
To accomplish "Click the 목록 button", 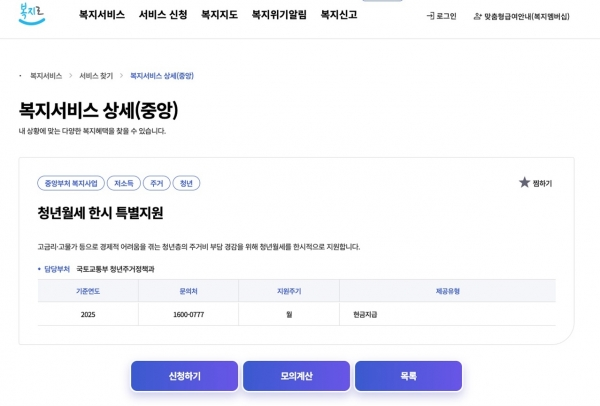I will [x=408, y=376].
